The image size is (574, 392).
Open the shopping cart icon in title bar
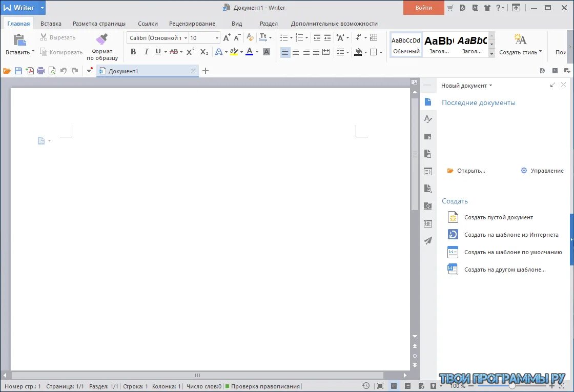pos(450,8)
